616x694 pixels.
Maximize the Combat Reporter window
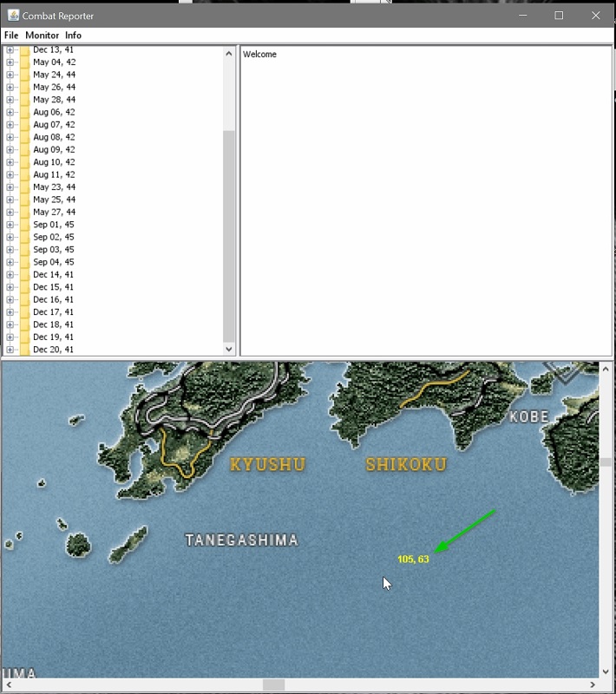[559, 16]
